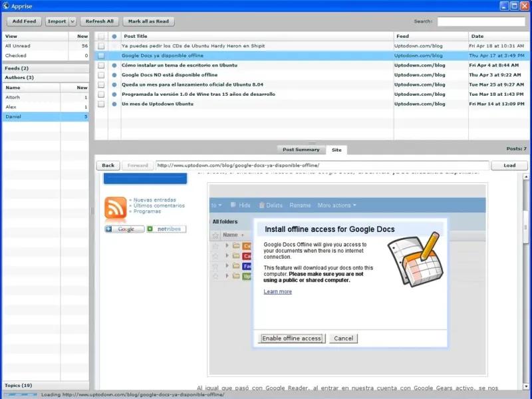Image resolution: width=532 pixels, height=399 pixels.
Task: Click the web page vertical scrollbar thumb
Action: 525,227
